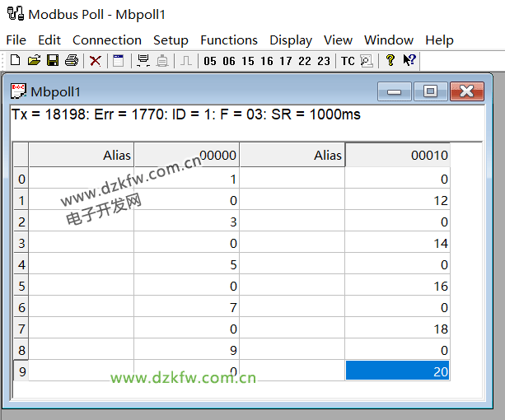
Task: Click the Disconnect toolbar icon
Action: tap(162, 60)
